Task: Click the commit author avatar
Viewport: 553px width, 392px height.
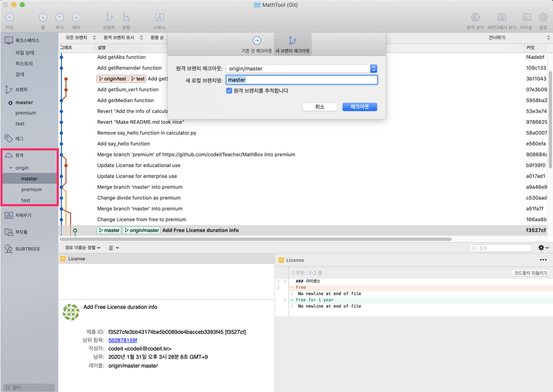Action: click(71, 312)
